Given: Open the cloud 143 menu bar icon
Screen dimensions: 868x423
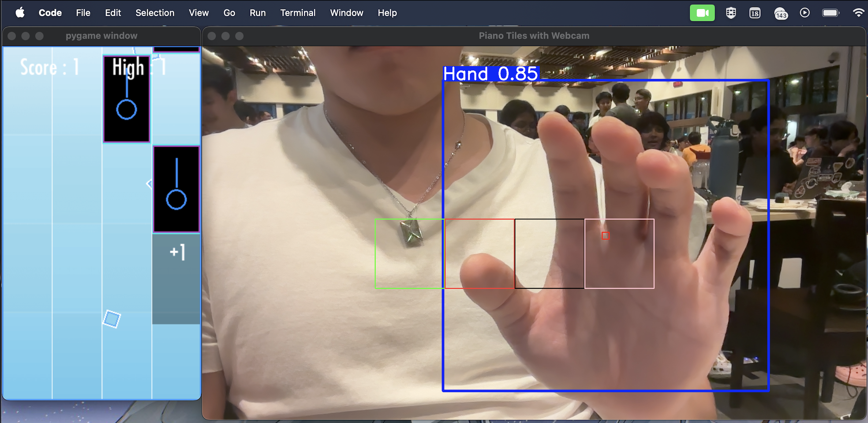Looking at the screenshot, I should click(x=781, y=13).
